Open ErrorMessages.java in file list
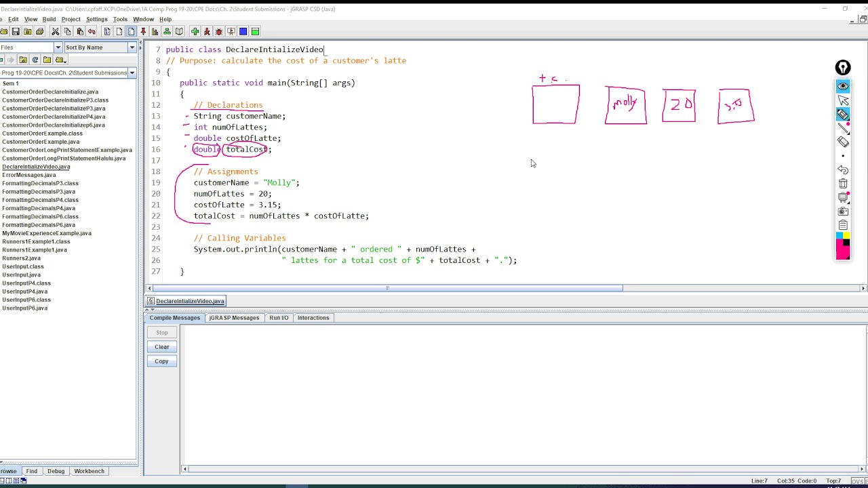This screenshot has height=488, width=868. coord(28,175)
